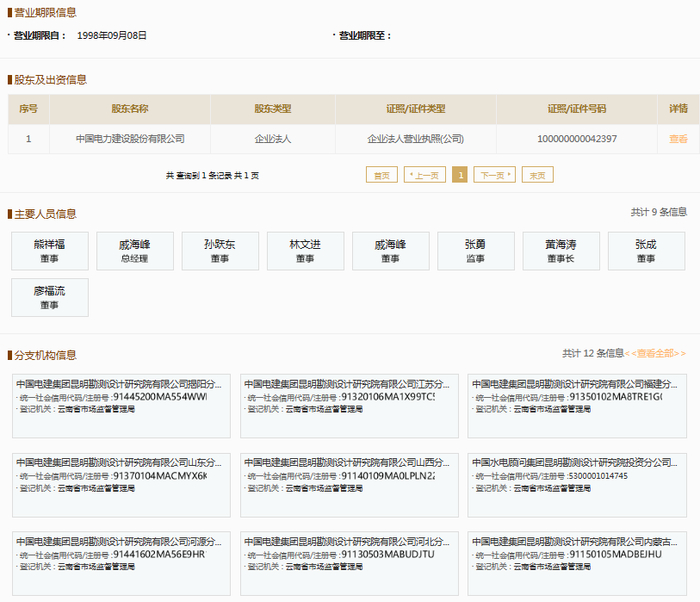Click the 企业法人营业执照(公司) cell
The width and height of the screenshot is (700, 602).
click(416, 139)
